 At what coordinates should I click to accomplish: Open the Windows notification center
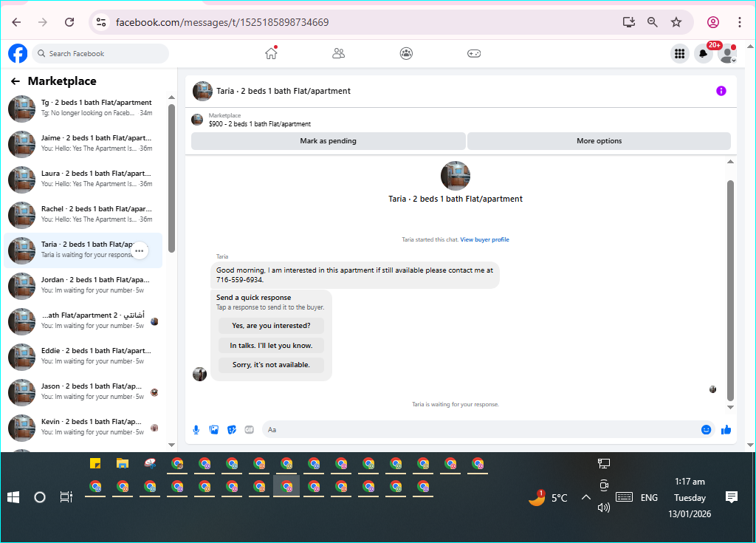pyautogui.click(x=732, y=497)
